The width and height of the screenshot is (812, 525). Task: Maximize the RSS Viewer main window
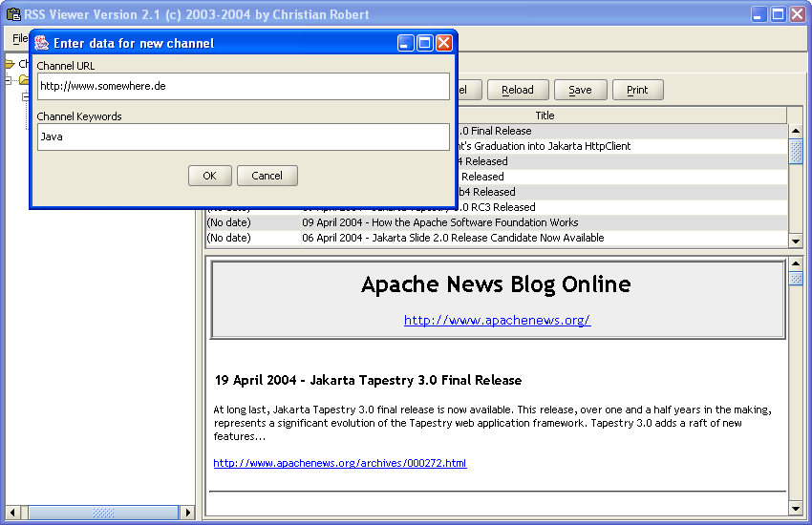779,14
